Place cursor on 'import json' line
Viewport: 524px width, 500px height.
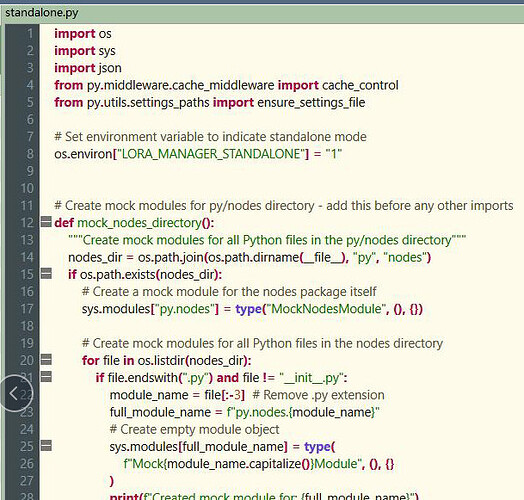coord(88,68)
